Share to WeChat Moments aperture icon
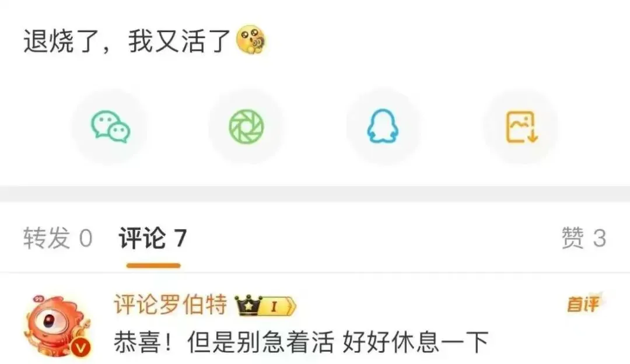This screenshot has width=630, height=364. click(x=246, y=127)
